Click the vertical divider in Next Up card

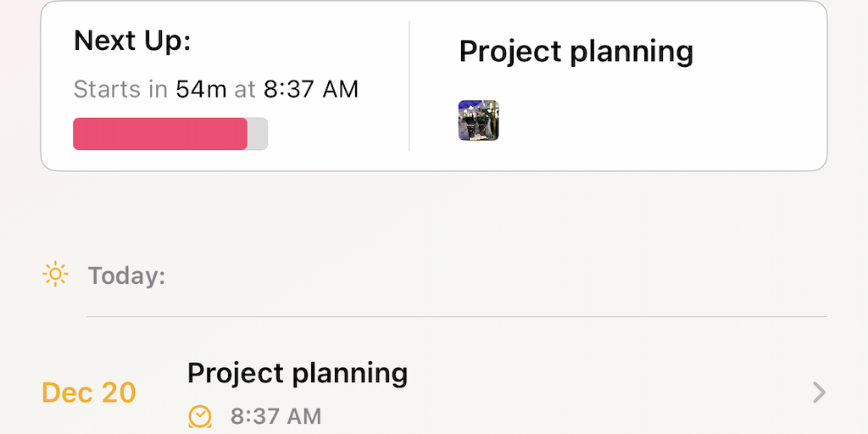[x=409, y=86]
